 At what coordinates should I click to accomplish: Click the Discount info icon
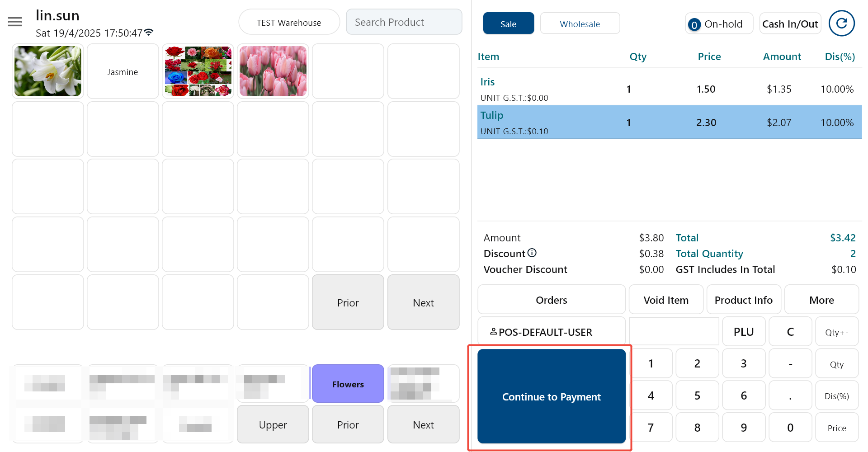click(x=532, y=253)
